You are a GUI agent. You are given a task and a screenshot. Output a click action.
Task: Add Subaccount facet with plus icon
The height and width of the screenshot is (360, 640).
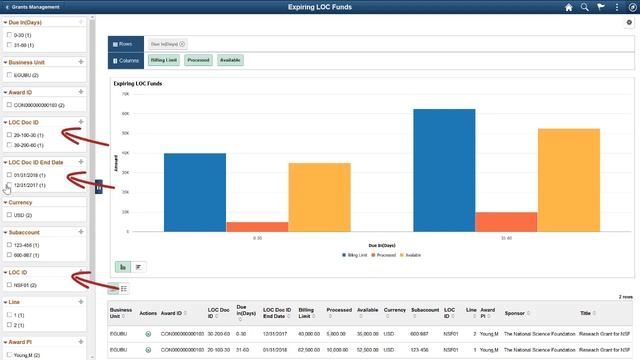pyautogui.click(x=81, y=231)
